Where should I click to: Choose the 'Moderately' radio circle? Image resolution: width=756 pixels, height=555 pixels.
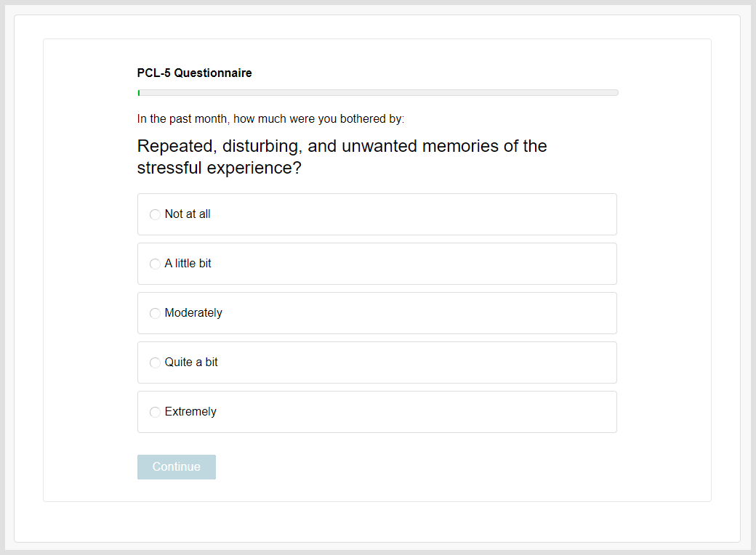pyautogui.click(x=155, y=313)
